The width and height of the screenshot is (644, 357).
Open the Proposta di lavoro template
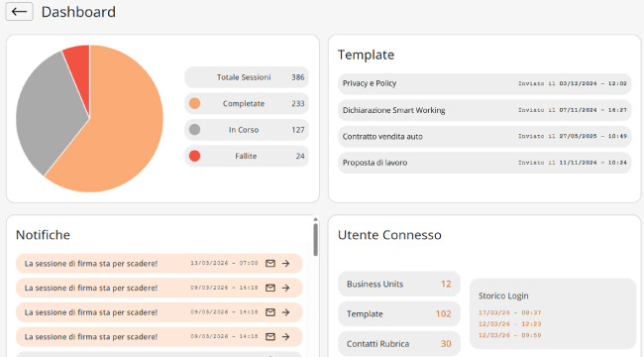point(484,163)
